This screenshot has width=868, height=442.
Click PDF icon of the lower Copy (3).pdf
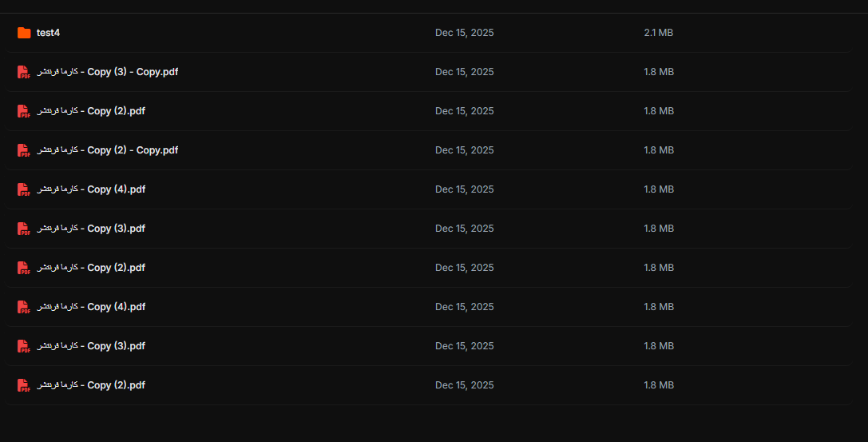(x=24, y=345)
